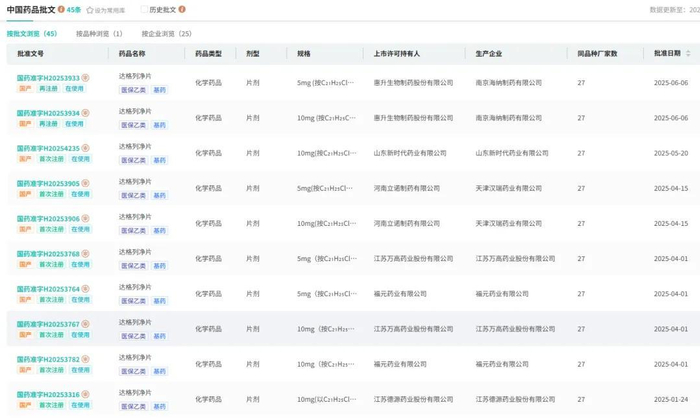
Task: Open approval 国药准字H20253767
Action: pos(48,324)
